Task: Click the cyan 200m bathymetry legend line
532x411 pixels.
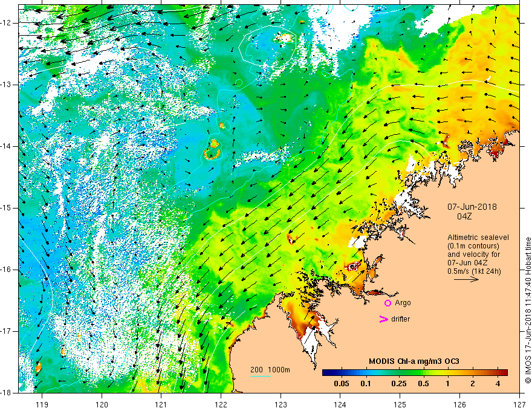Action: pos(261,376)
